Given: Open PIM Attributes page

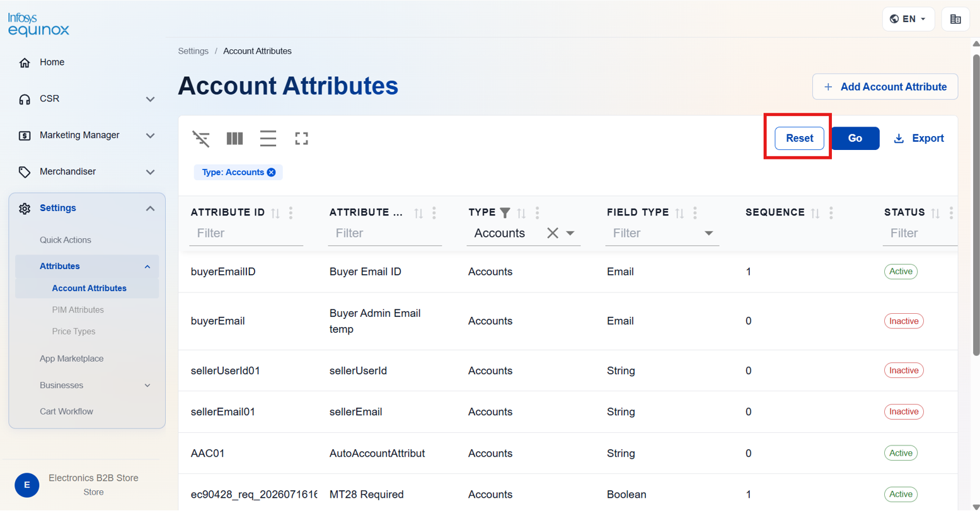Looking at the screenshot, I should pos(78,310).
